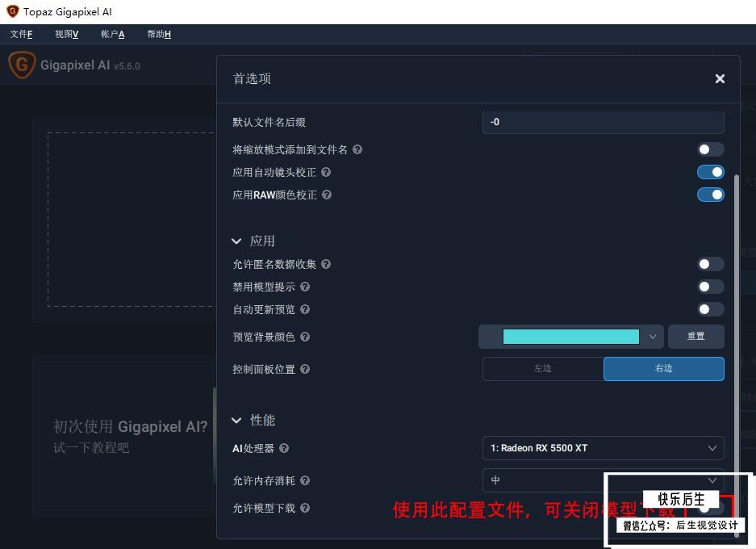
Task: Open preview background color dropdown arrow
Action: (653, 337)
